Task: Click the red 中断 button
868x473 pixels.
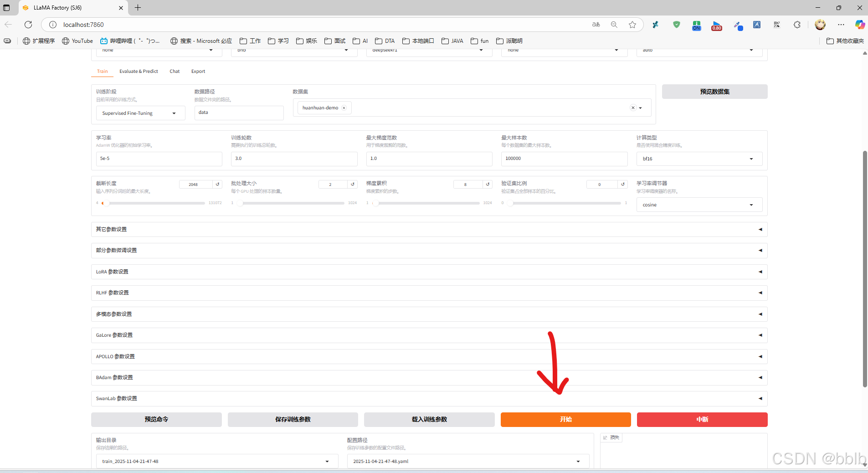Action: pyautogui.click(x=702, y=419)
